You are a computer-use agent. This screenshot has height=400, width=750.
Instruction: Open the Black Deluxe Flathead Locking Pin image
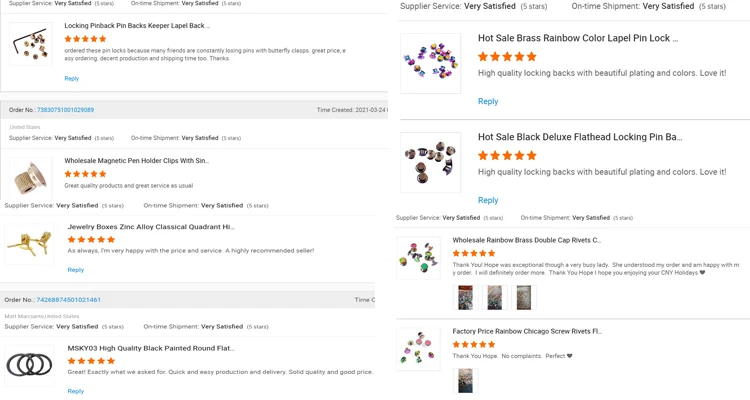(430, 162)
